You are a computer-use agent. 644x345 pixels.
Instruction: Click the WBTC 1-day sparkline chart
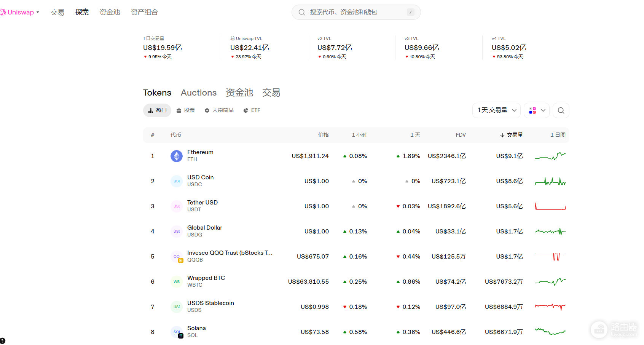[x=550, y=282]
